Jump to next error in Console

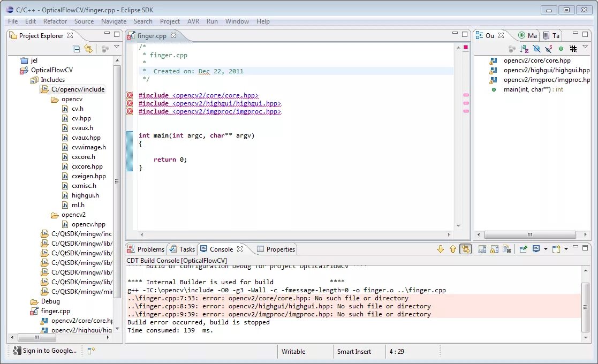441,249
